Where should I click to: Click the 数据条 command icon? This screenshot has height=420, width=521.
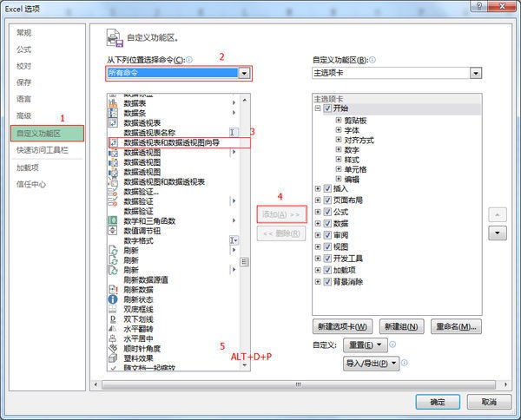113,113
